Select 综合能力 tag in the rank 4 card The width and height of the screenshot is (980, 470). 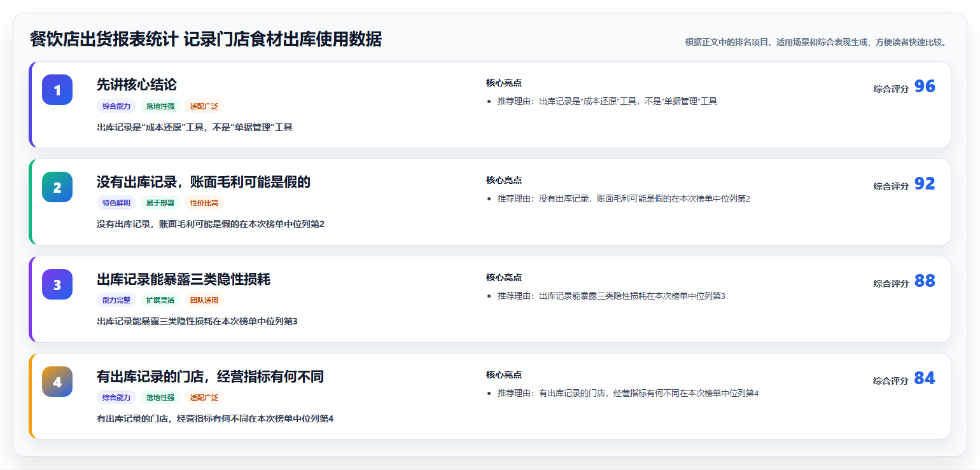(116, 397)
